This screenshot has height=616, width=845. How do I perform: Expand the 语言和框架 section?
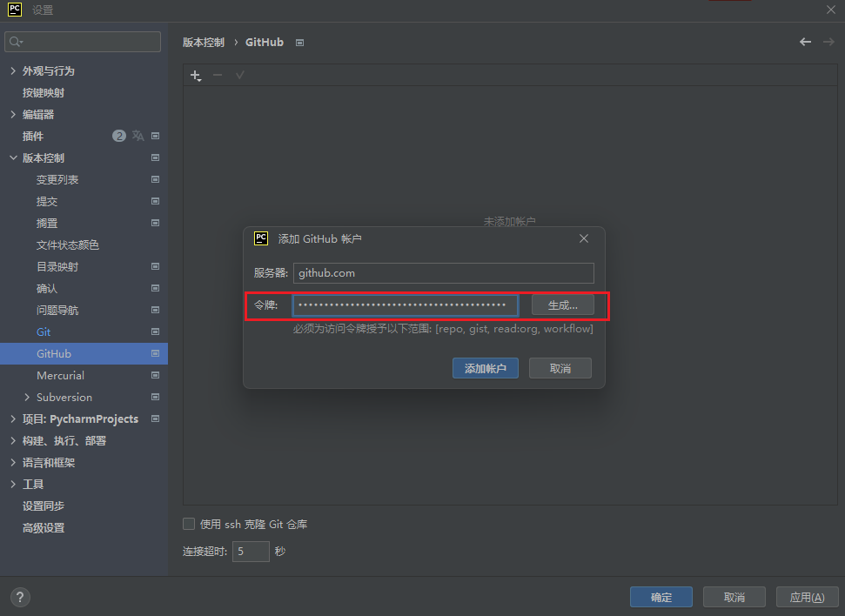[x=13, y=462]
